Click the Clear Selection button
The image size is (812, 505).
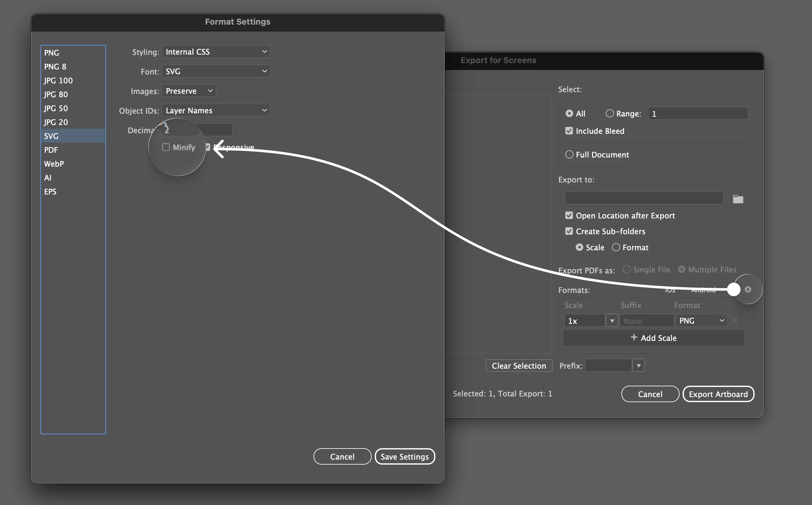(519, 366)
